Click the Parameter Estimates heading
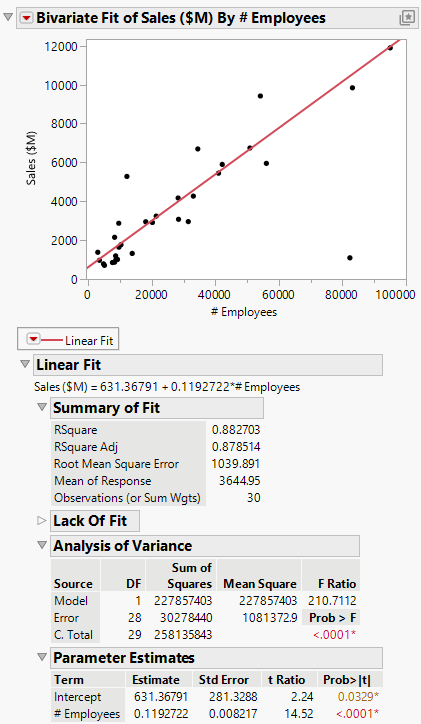Screen dimensions: 421x724 click(216, 658)
